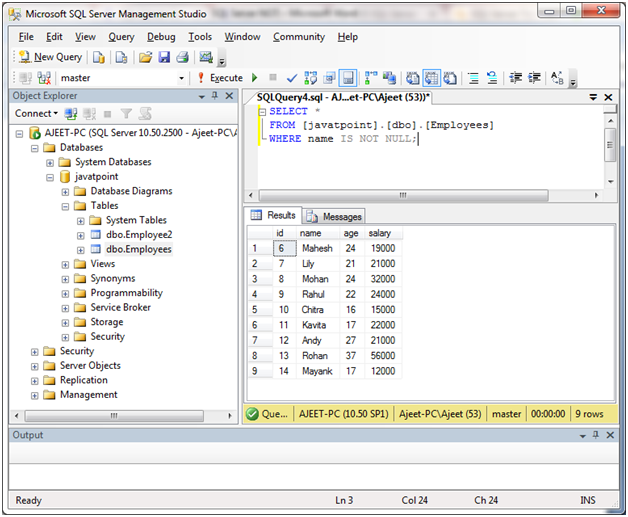
Task: Collapse the javatpoint database node
Action: pyautogui.click(x=50, y=177)
